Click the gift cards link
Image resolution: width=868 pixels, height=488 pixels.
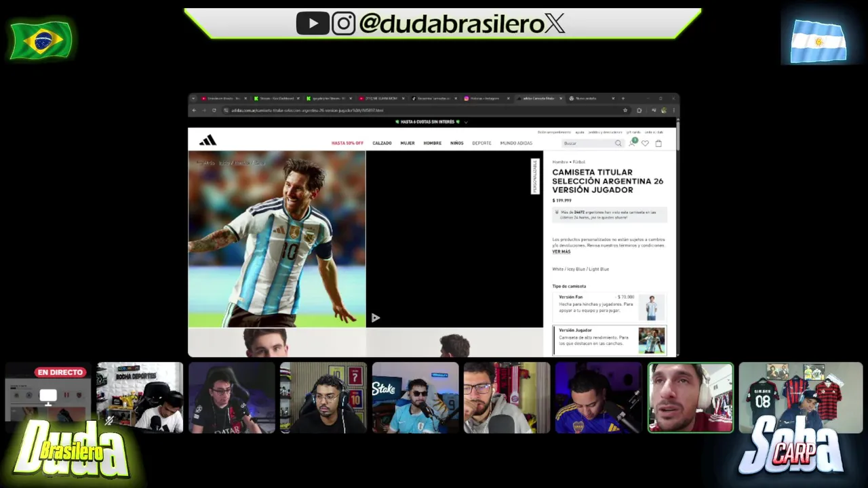[x=633, y=132]
